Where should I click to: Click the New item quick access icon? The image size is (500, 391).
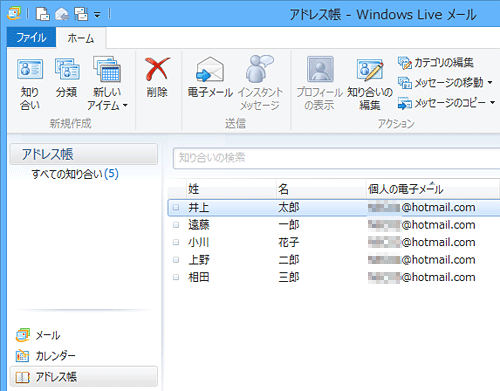point(43,14)
